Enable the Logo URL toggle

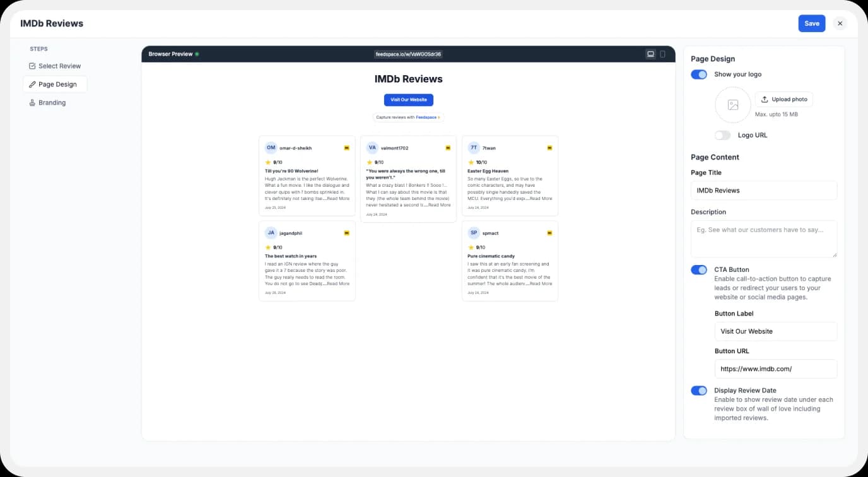tap(722, 135)
